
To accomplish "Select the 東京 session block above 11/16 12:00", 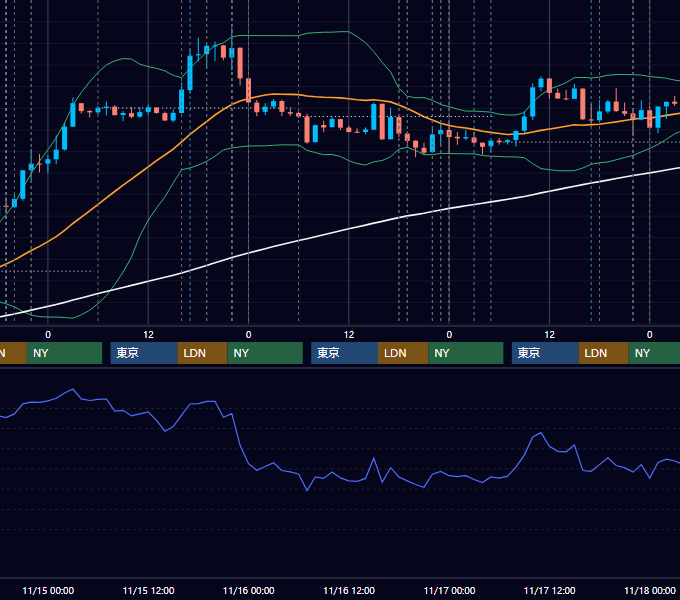I will (x=344, y=353).
